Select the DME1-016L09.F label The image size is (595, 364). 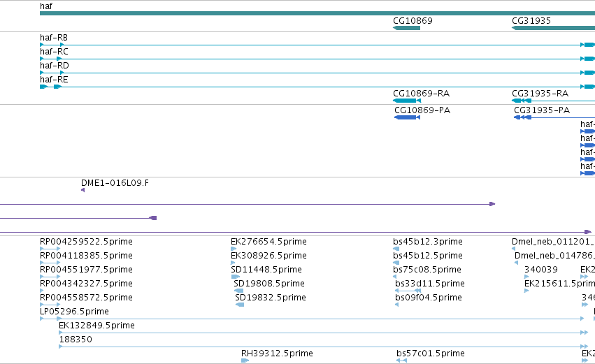click(115, 183)
